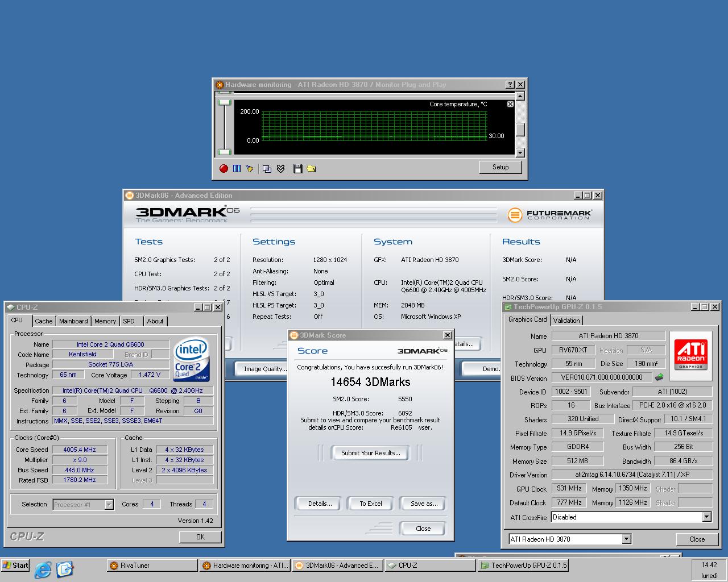Switch to RivaTuner in the taskbar
Screen dimensions: 728x582
coord(152,566)
